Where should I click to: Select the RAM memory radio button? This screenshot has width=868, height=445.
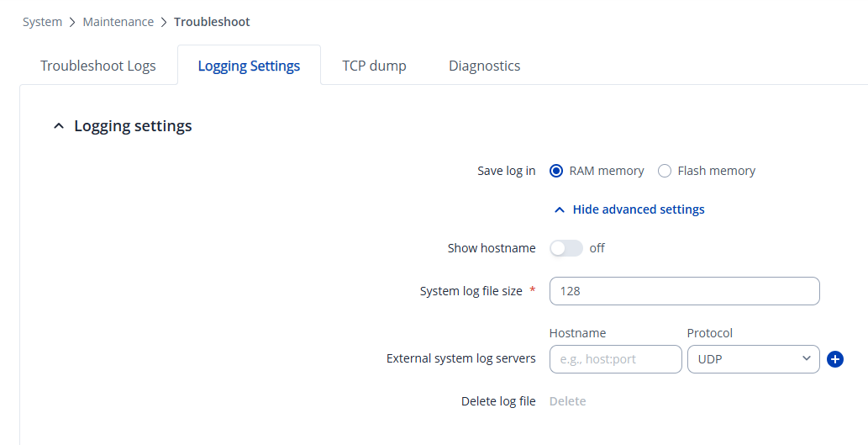(556, 171)
